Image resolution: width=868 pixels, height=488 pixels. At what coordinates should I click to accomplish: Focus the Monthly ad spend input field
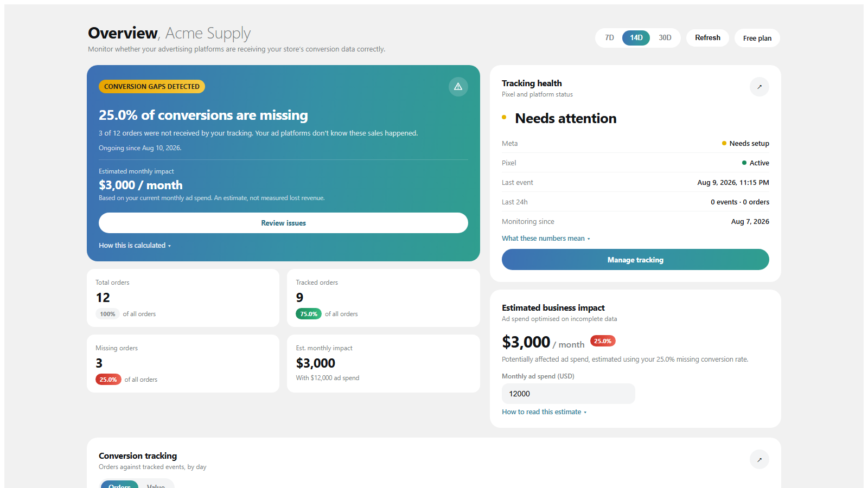569,394
